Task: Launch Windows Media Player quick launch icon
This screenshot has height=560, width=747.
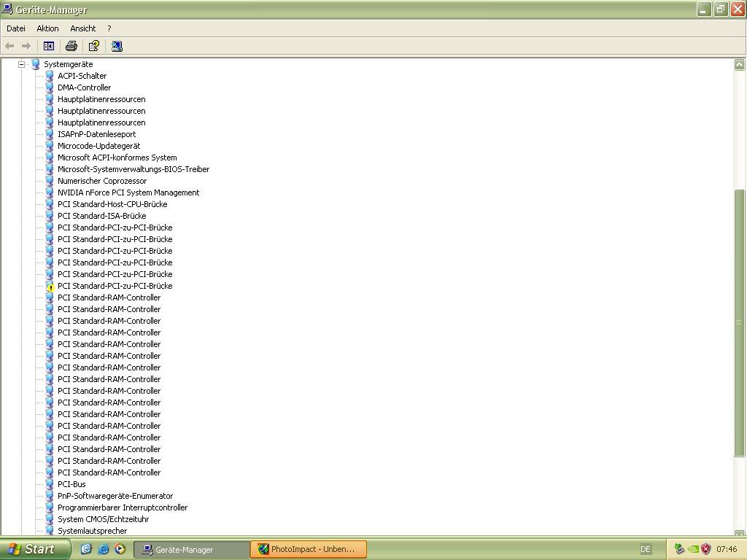Action: click(120, 549)
